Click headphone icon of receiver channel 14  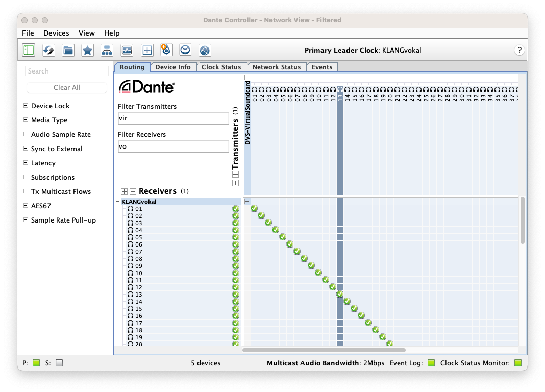[130, 302]
